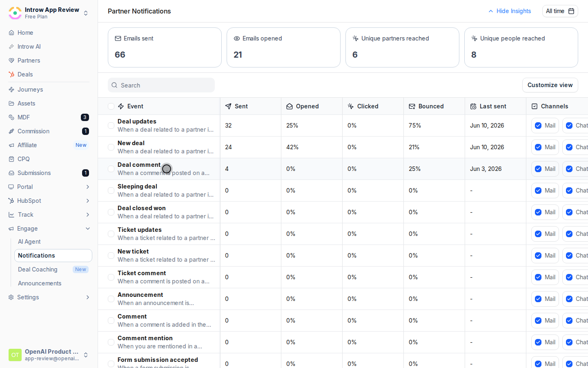Open the Introw AI sparkle icon
The image size is (588, 368).
11,47
